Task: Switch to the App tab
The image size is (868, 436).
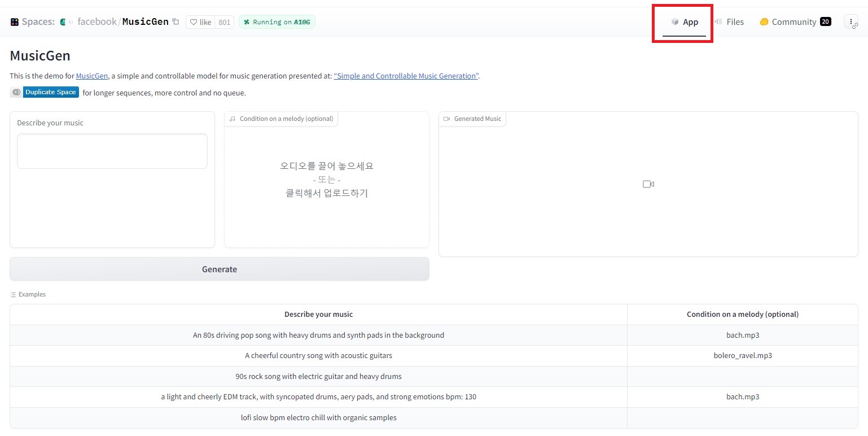Action: click(685, 22)
